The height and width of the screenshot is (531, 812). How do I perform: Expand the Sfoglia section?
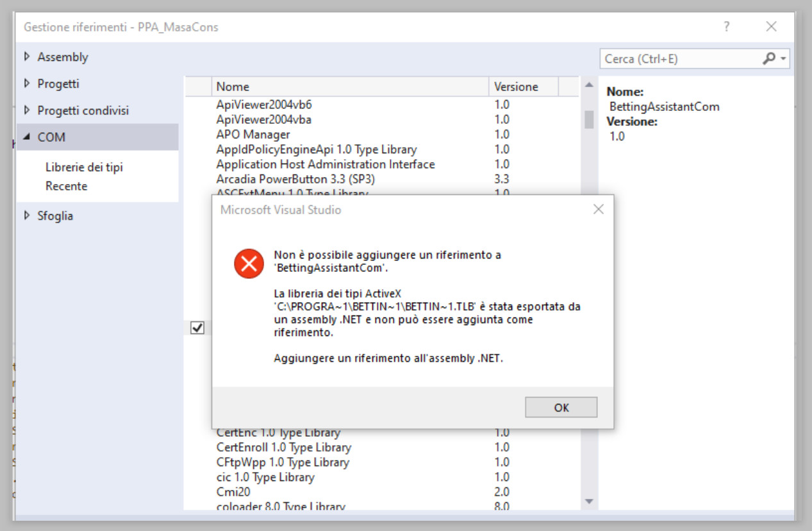[27, 216]
